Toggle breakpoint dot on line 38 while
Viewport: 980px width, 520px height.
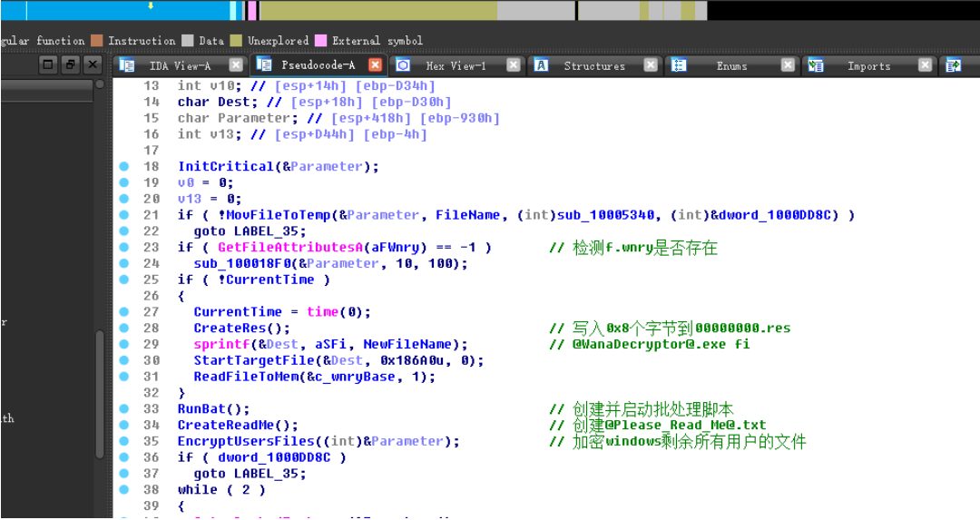tap(123, 489)
